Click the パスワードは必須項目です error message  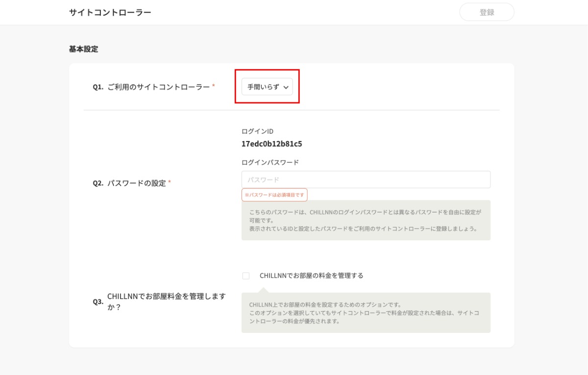274,195
